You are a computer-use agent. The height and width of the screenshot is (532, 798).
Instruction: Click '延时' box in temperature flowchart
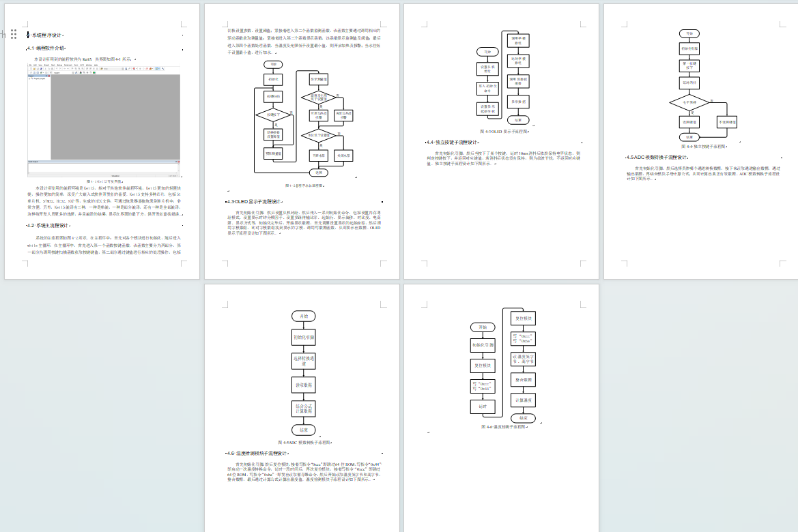point(483,407)
